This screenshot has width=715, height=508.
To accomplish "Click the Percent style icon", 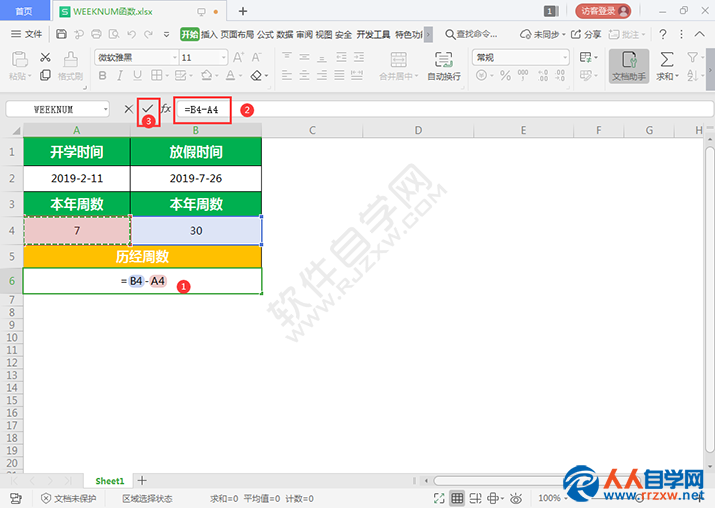I will (x=505, y=75).
